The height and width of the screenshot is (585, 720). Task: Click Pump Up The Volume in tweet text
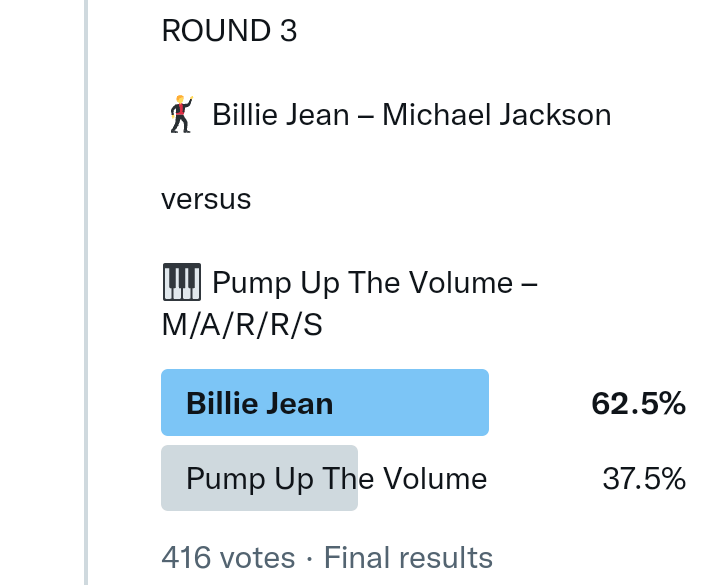[362, 283]
